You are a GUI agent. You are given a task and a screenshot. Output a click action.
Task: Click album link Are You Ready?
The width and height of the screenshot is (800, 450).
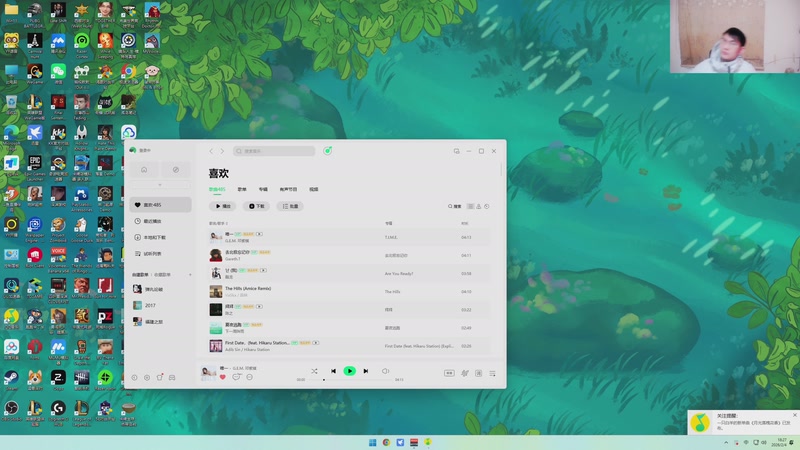pyautogui.click(x=399, y=273)
